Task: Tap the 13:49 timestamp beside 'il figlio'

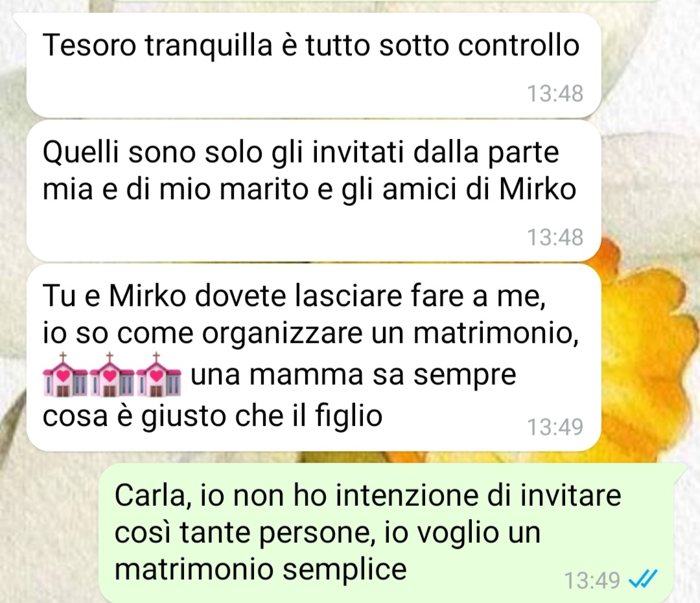Action: coord(555,427)
